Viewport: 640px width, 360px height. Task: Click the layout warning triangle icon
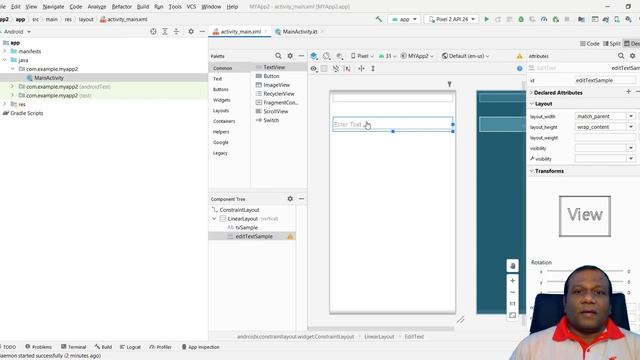520,56
